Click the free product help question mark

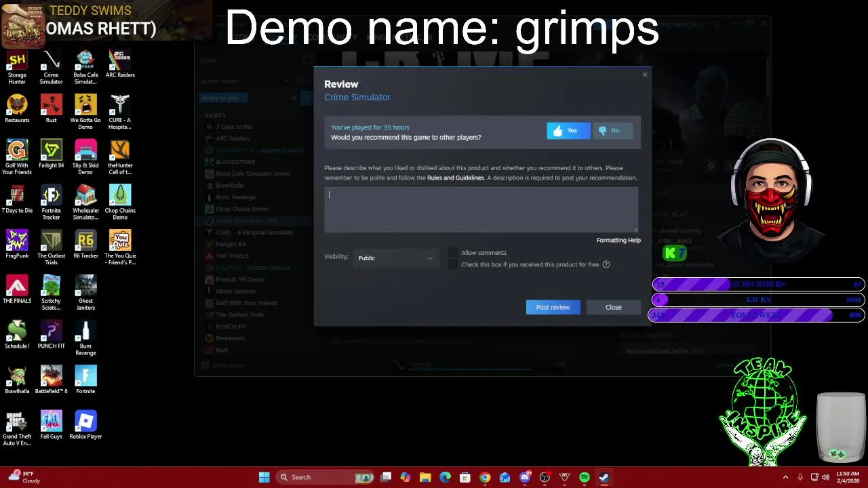[x=606, y=264]
